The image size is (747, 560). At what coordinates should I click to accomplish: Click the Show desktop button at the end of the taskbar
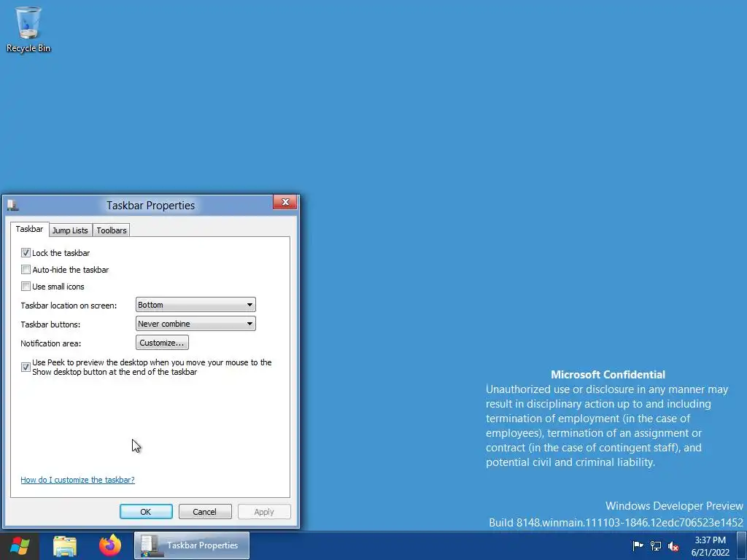[x=742, y=545]
